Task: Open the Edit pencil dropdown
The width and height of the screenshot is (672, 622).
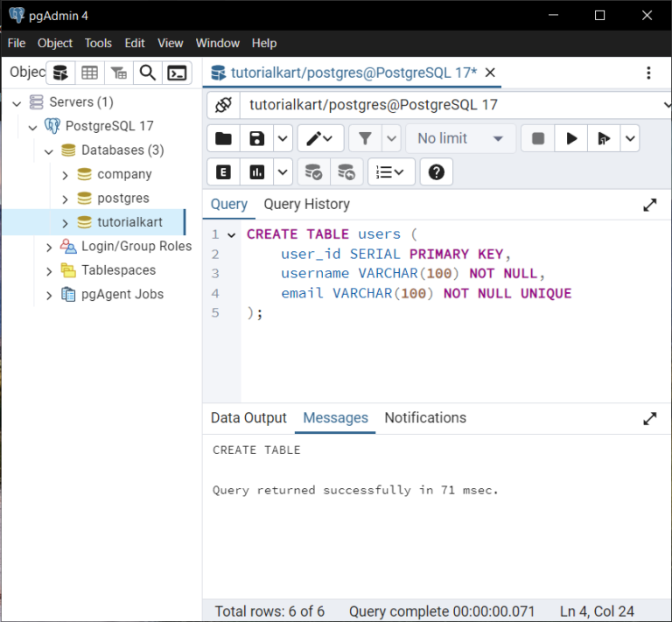Action: point(321,138)
